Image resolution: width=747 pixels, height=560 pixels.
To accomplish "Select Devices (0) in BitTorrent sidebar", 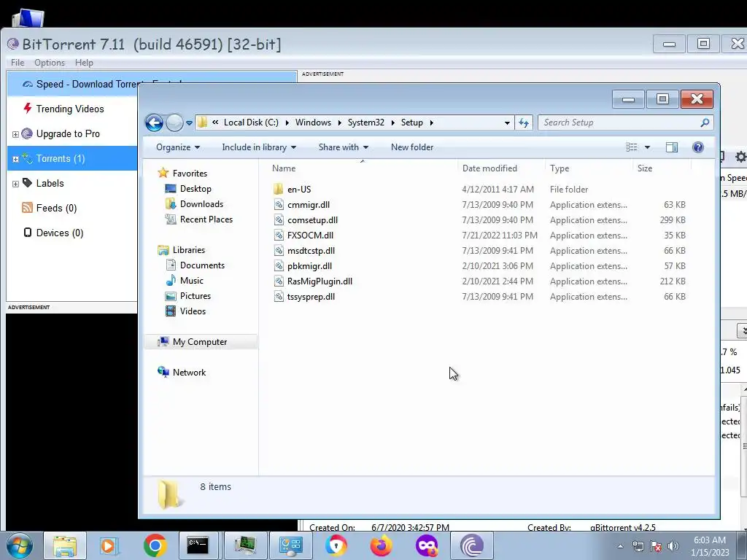I will (x=60, y=233).
